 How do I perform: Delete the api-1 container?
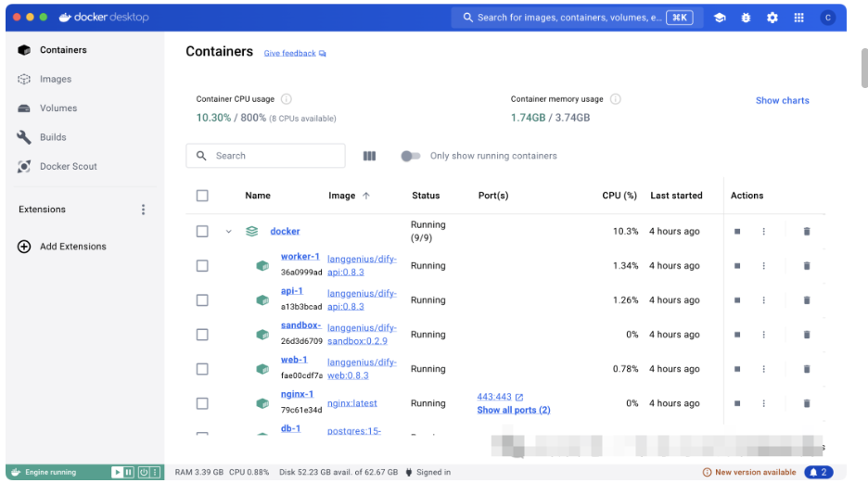tap(807, 299)
